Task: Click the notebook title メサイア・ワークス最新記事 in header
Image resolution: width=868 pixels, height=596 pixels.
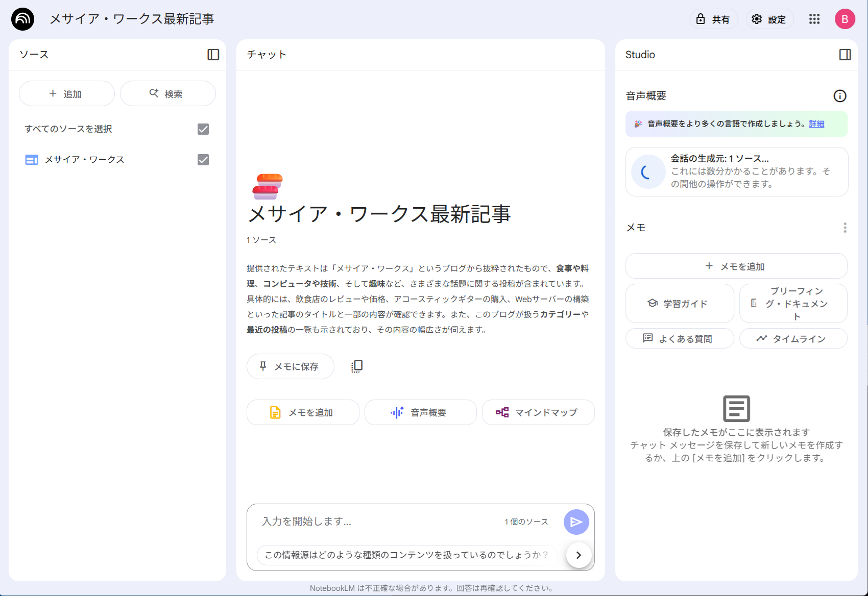Action: coord(132,19)
